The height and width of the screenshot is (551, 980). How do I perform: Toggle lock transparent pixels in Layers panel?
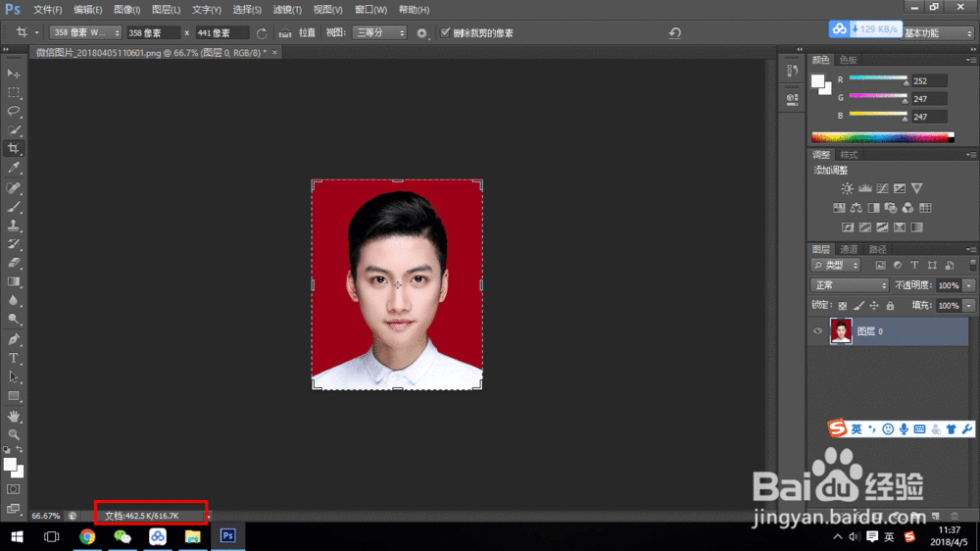coord(842,306)
